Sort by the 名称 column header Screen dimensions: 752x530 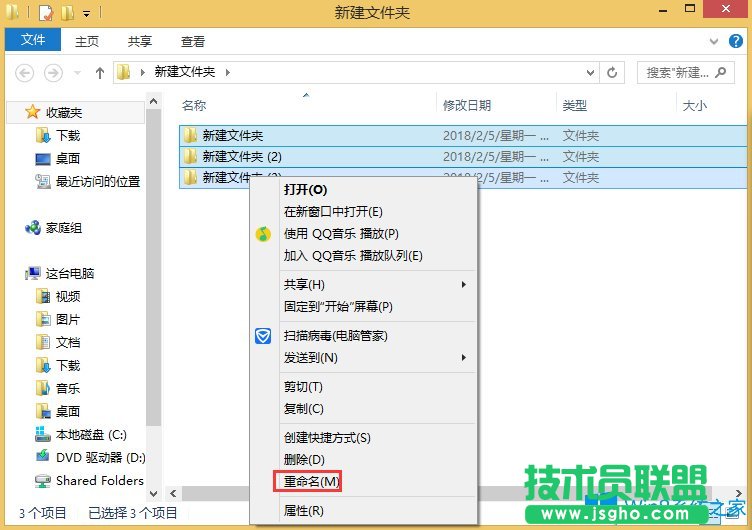[194, 106]
